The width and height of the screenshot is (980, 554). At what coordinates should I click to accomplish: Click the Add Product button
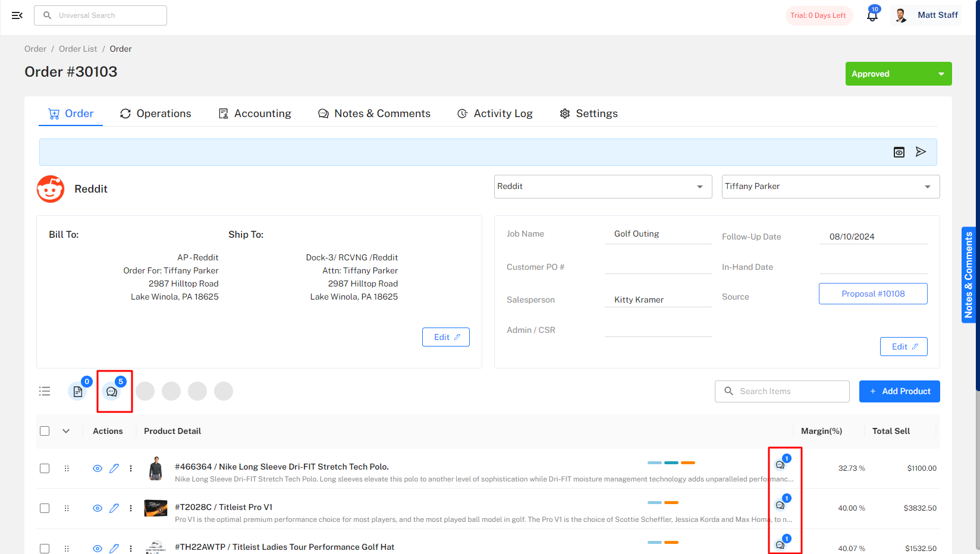(x=900, y=391)
